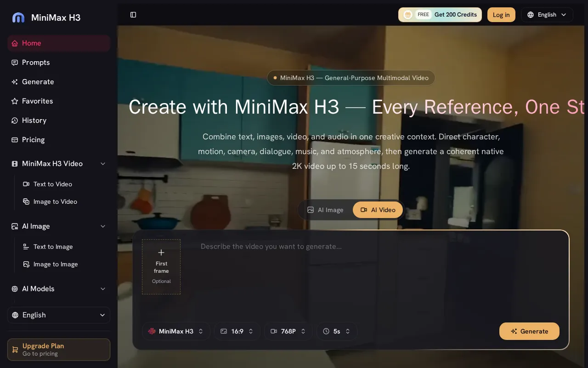Click the aspect ratio icon beside 16:9
Image resolution: width=588 pixels, height=368 pixels.
click(x=224, y=331)
